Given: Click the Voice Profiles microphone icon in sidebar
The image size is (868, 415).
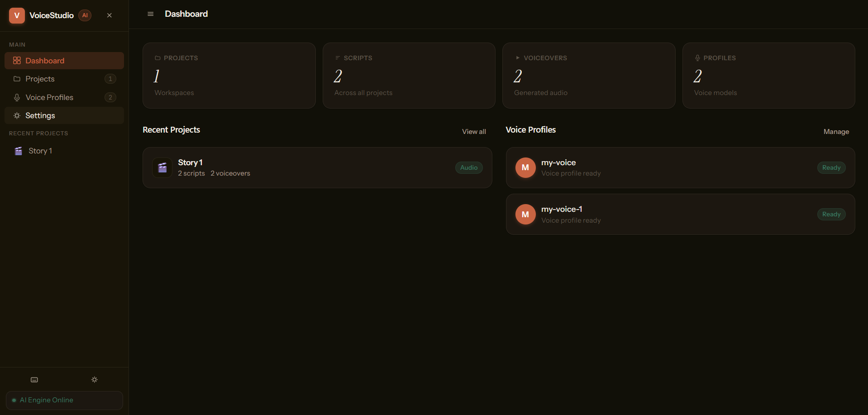Looking at the screenshot, I should coord(17,97).
